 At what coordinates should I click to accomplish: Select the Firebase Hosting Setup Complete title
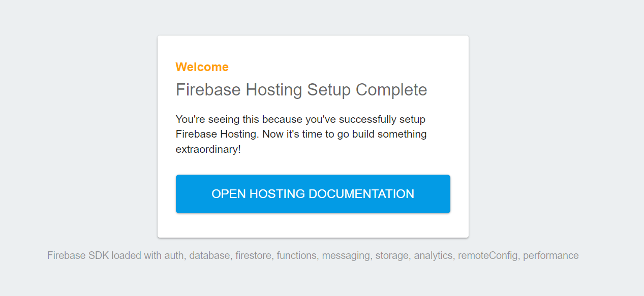tap(301, 90)
